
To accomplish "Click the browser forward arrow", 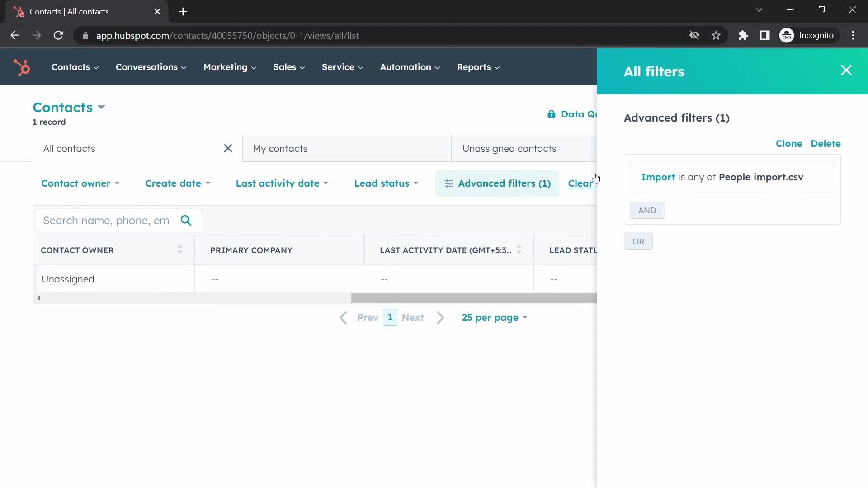I will point(37,35).
